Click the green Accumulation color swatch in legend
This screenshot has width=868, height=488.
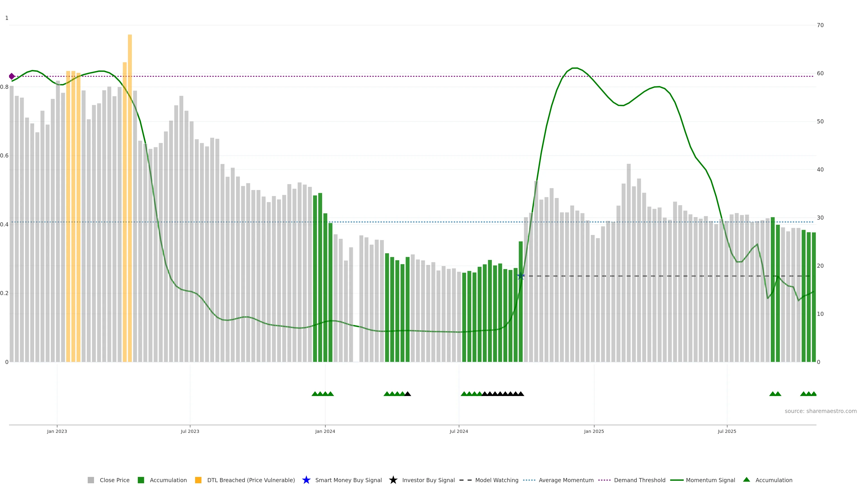(x=141, y=480)
